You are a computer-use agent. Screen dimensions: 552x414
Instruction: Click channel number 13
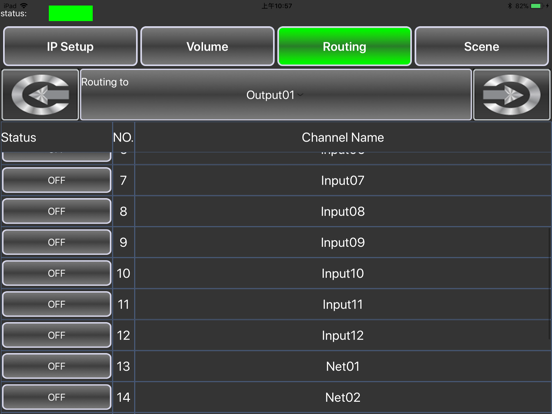123,366
